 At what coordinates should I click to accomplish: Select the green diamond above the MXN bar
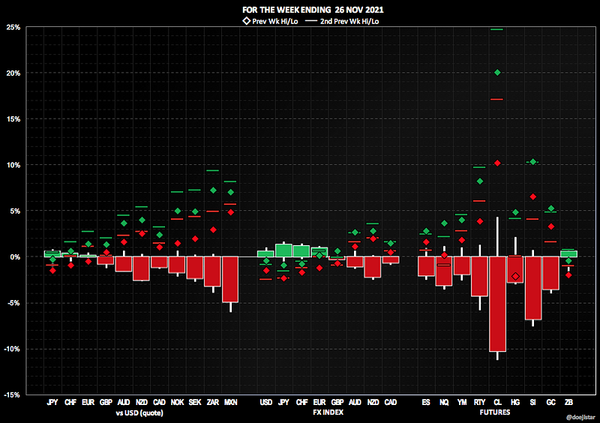coord(230,192)
